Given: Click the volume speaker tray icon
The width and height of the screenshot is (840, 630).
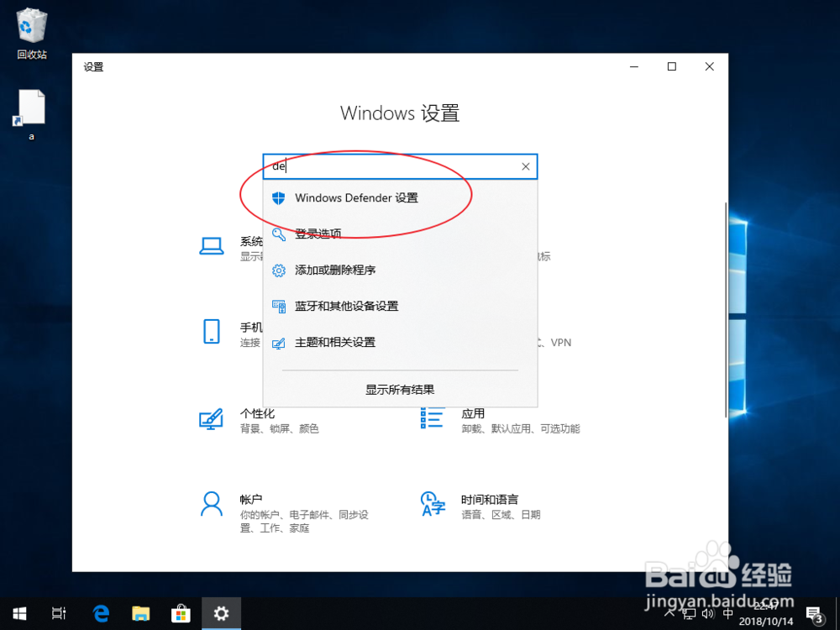Looking at the screenshot, I should coord(708,614).
